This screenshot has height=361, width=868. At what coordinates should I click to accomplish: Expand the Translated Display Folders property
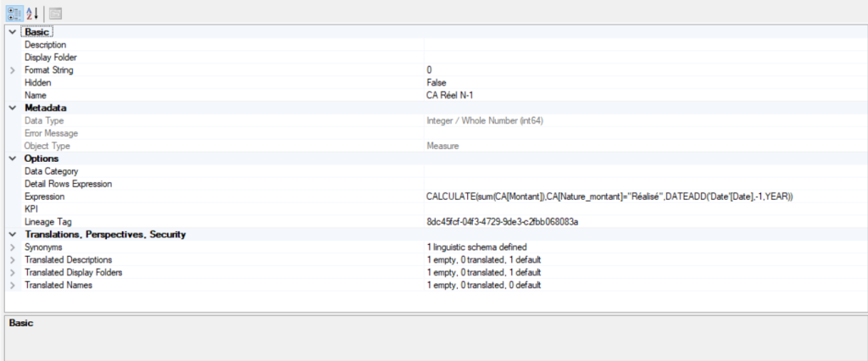point(13,273)
